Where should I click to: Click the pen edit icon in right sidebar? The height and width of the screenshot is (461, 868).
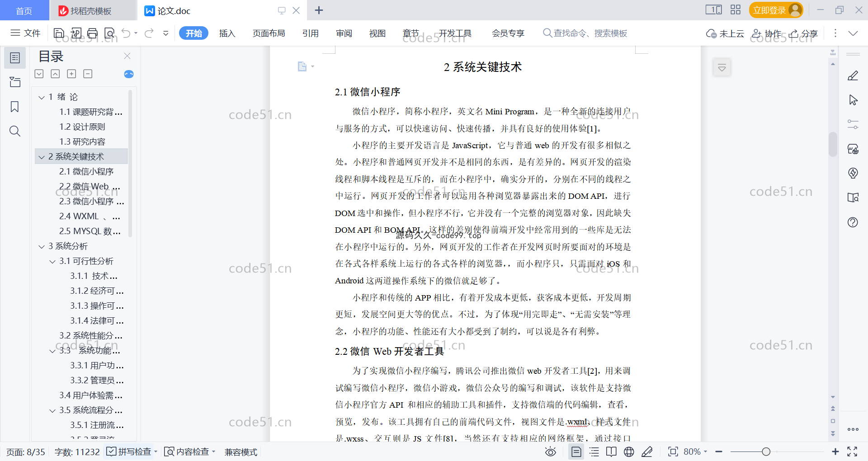(853, 75)
